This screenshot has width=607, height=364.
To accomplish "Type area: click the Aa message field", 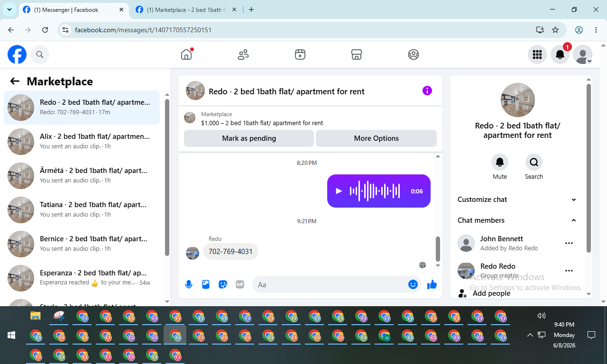I will (330, 284).
